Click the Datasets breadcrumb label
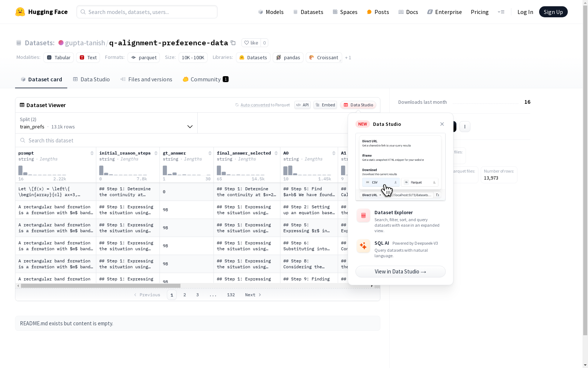Screen dimensions: 588x368 (x=39, y=43)
